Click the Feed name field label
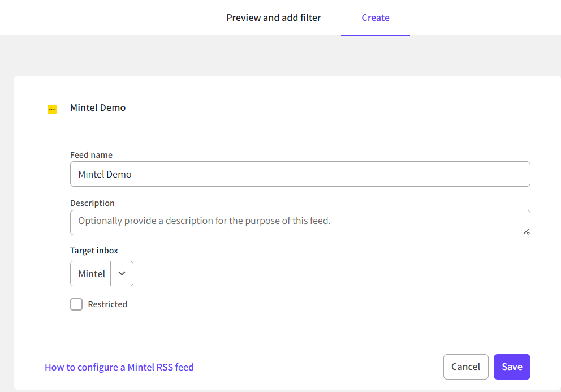This screenshot has width=561, height=392. [x=91, y=155]
